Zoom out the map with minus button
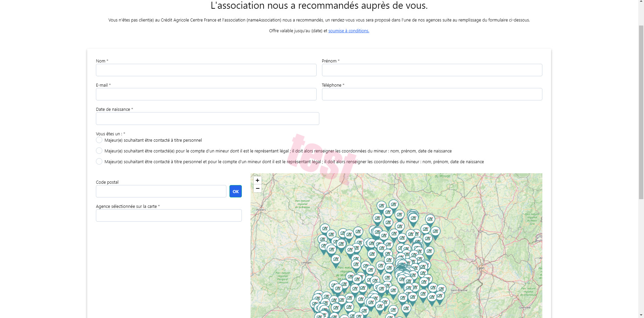The height and width of the screenshot is (318, 644). pyautogui.click(x=257, y=188)
